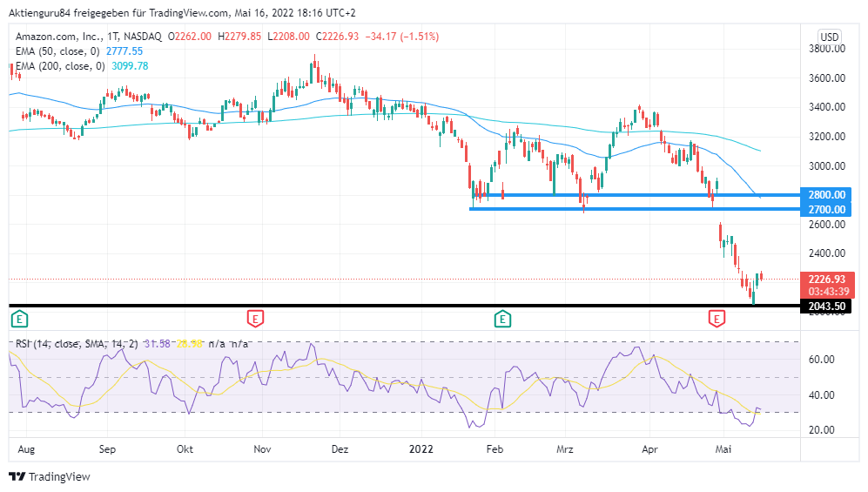This screenshot has width=868, height=492.
Task: Click the Okt label on time axis
Action: (185, 449)
